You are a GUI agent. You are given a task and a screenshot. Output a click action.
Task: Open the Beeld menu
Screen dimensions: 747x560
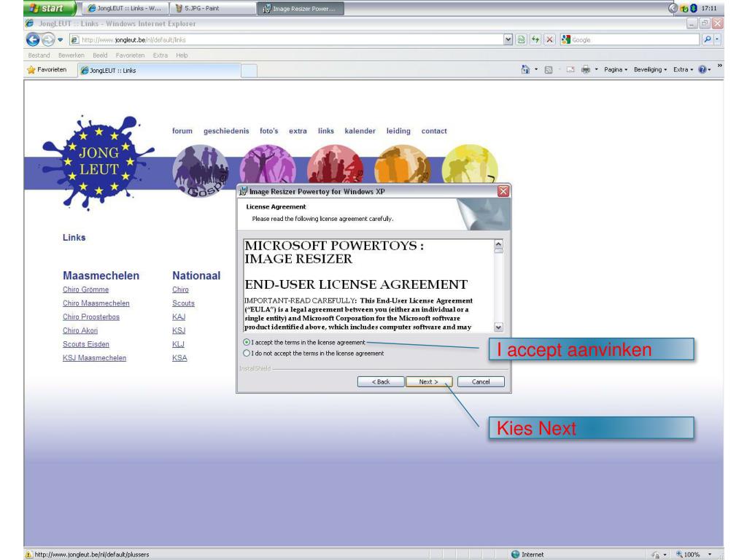[100, 55]
